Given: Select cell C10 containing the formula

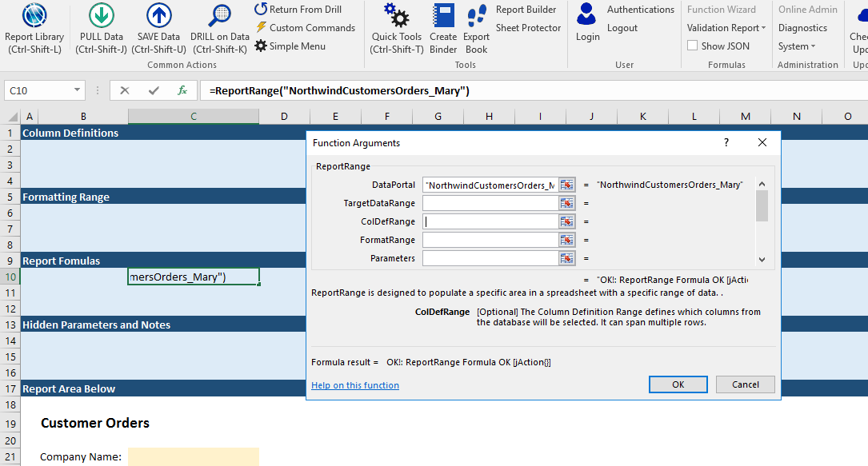Looking at the screenshot, I should tap(193, 277).
